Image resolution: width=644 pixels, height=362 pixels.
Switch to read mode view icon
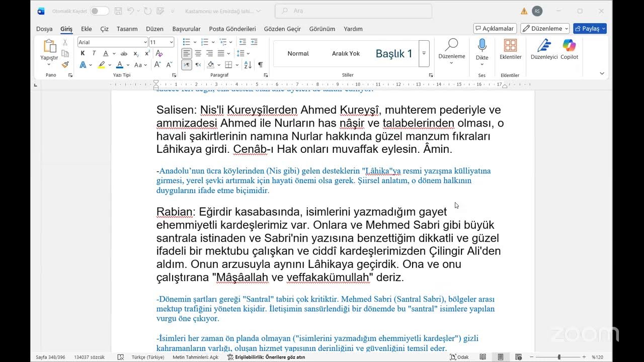pyautogui.click(x=483, y=357)
